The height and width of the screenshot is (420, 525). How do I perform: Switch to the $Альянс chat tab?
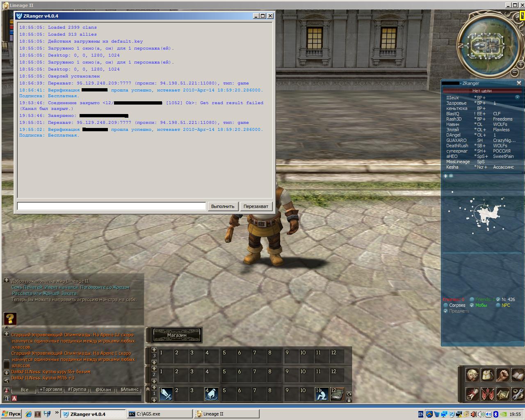pos(130,390)
